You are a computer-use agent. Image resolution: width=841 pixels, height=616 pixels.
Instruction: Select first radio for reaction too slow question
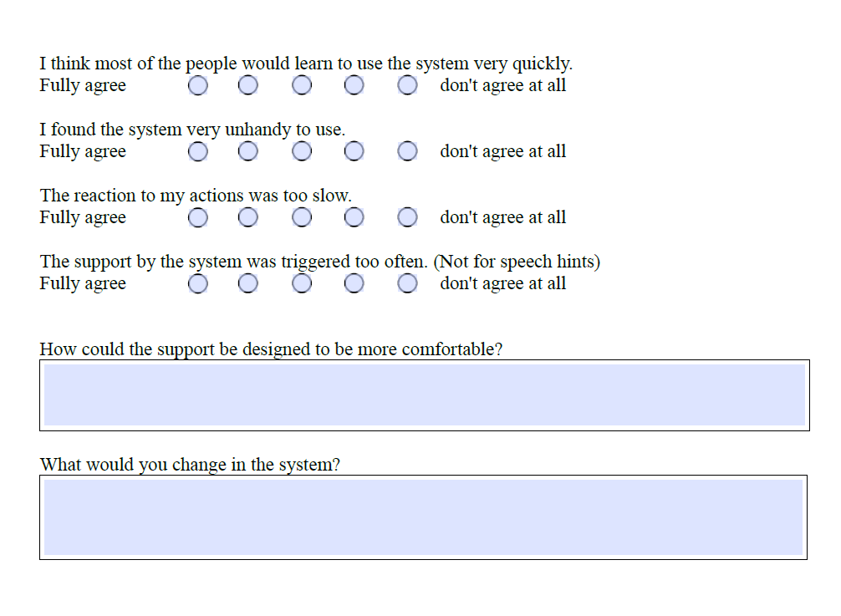pyautogui.click(x=198, y=217)
